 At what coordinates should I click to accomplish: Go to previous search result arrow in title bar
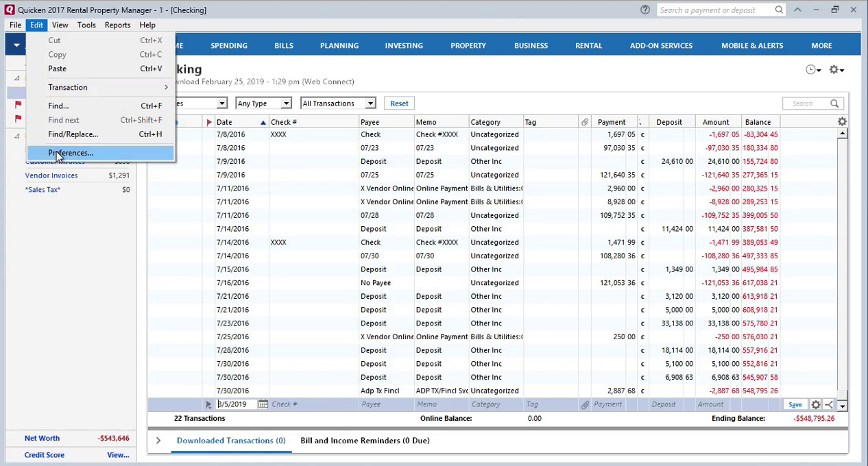[797, 10]
